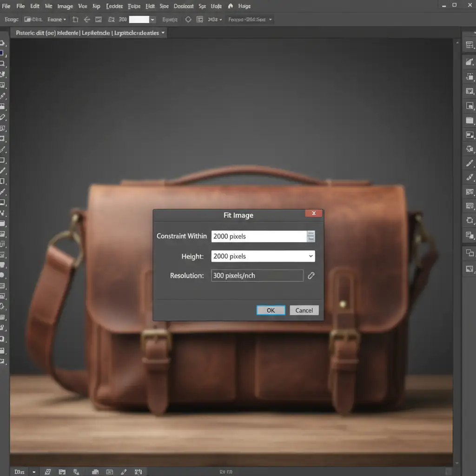Screen dimensions: 476x476
Task: Click the blue foreground color swatch
Action: click(2, 53)
